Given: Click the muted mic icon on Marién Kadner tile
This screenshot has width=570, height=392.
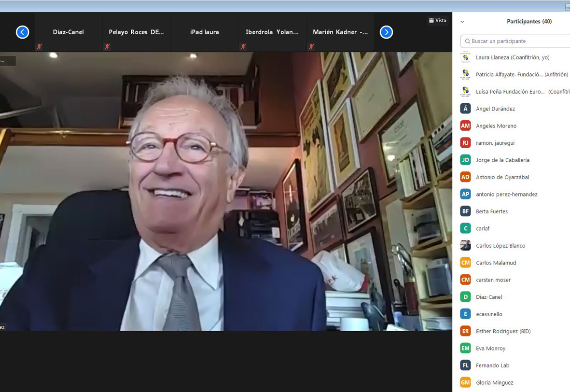Looking at the screenshot, I should click(x=311, y=47).
